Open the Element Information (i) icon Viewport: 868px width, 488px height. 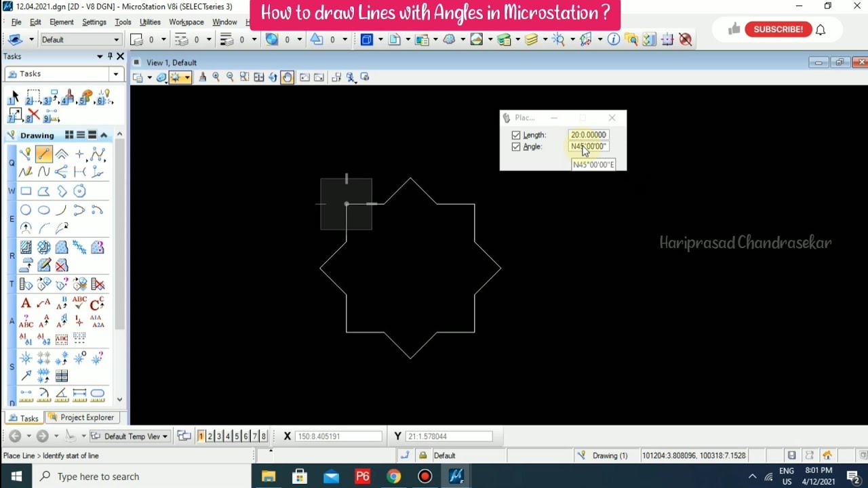613,39
